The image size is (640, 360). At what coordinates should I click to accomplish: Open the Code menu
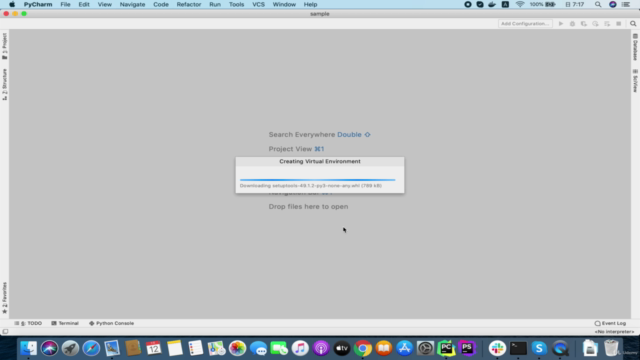(161, 4)
